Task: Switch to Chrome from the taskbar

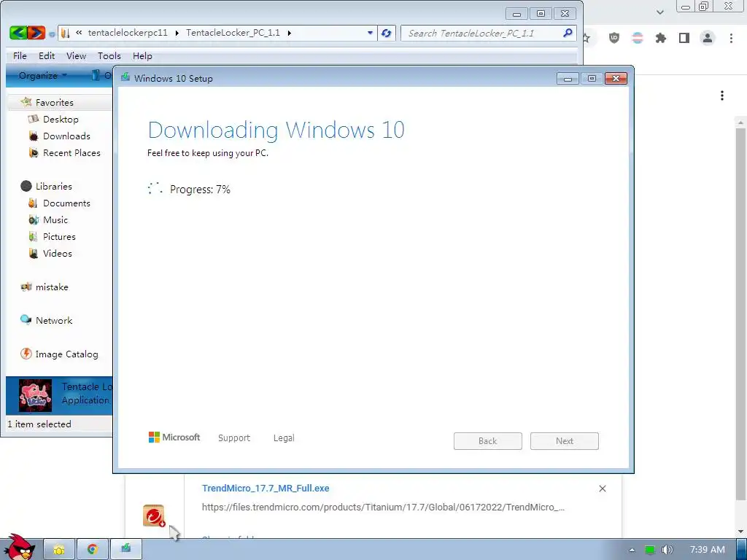Action: point(93,550)
